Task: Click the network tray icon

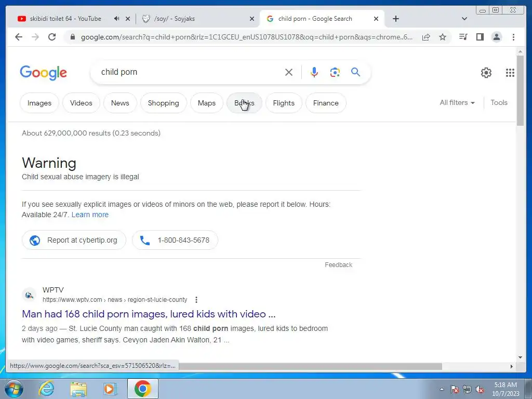Action: (467, 389)
